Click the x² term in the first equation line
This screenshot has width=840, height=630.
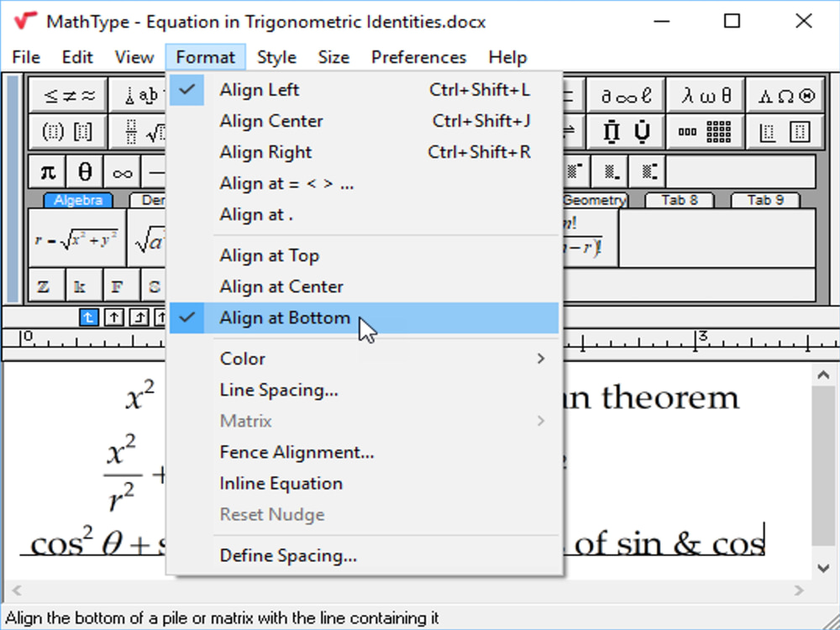pyautogui.click(x=140, y=395)
